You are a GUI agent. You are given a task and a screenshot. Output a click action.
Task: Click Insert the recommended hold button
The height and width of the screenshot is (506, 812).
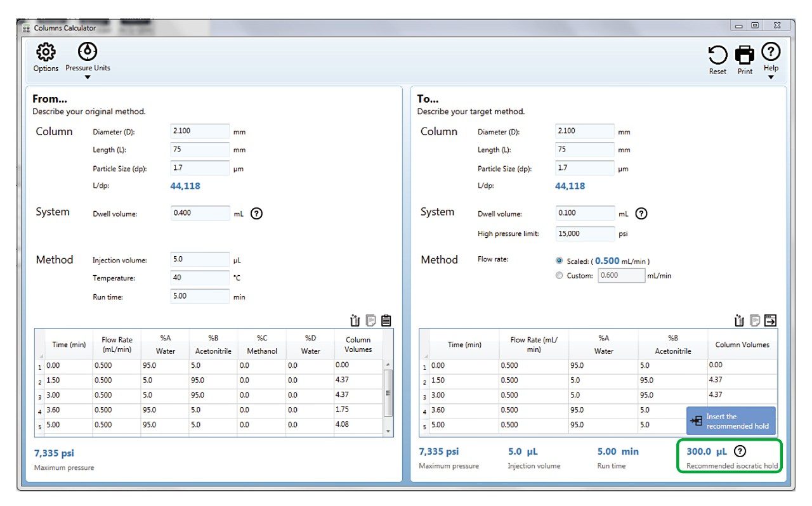pyautogui.click(x=731, y=421)
